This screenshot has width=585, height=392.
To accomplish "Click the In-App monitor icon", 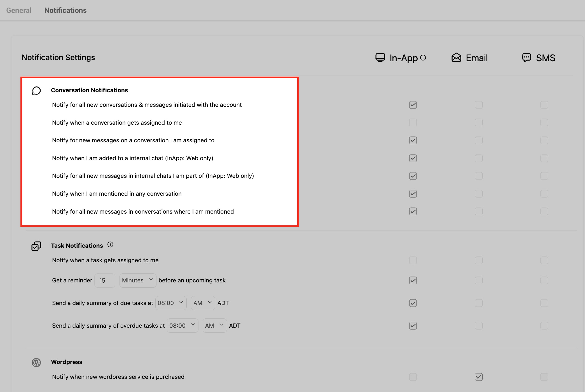I will coord(380,58).
